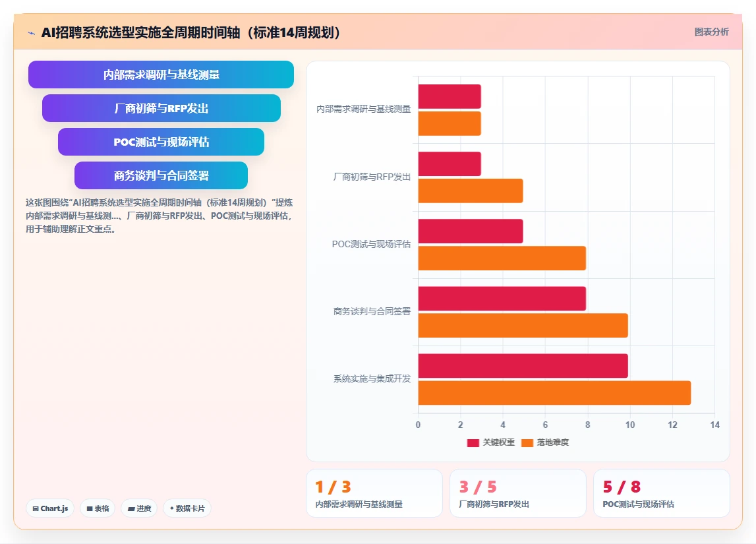Viewport: 756px width, 544px height.
Task: Toggle the 关键权重 legend red swatch
Action: (x=473, y=442)
